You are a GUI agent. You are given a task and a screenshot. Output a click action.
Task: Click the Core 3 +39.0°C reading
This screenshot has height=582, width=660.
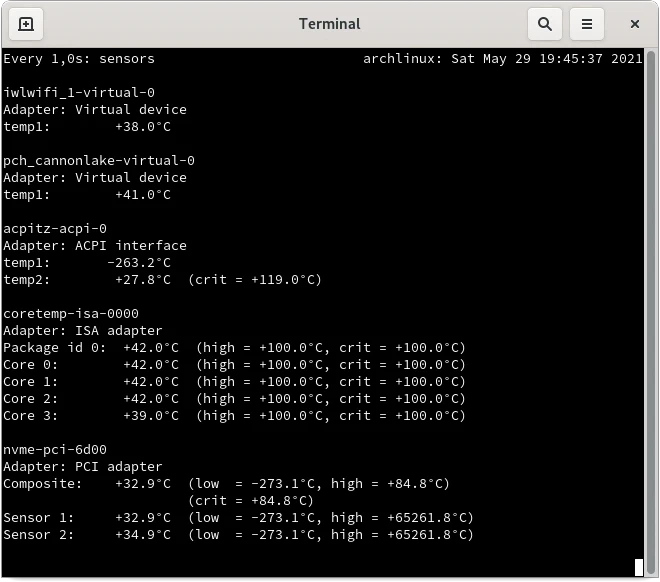click(151, 416)
